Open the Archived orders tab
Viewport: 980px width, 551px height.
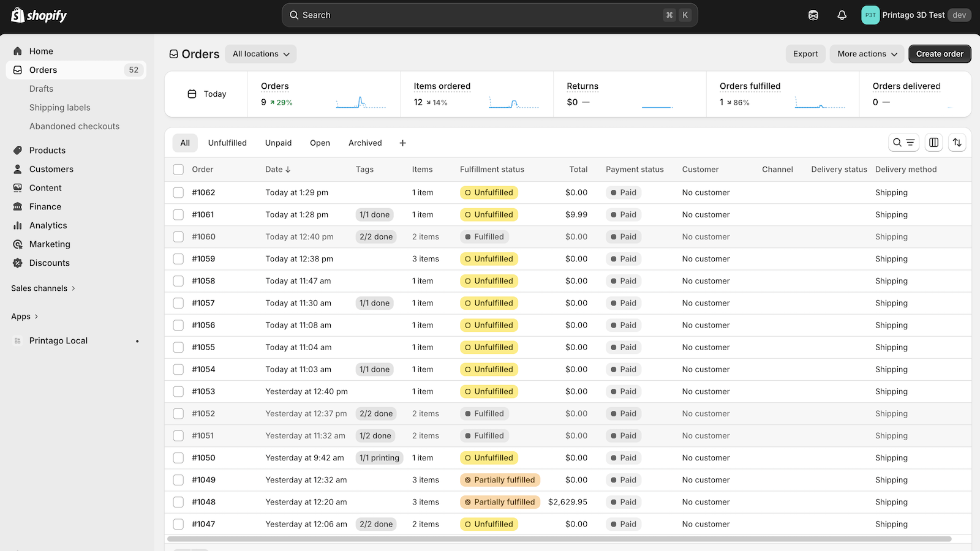coord(364,143)
